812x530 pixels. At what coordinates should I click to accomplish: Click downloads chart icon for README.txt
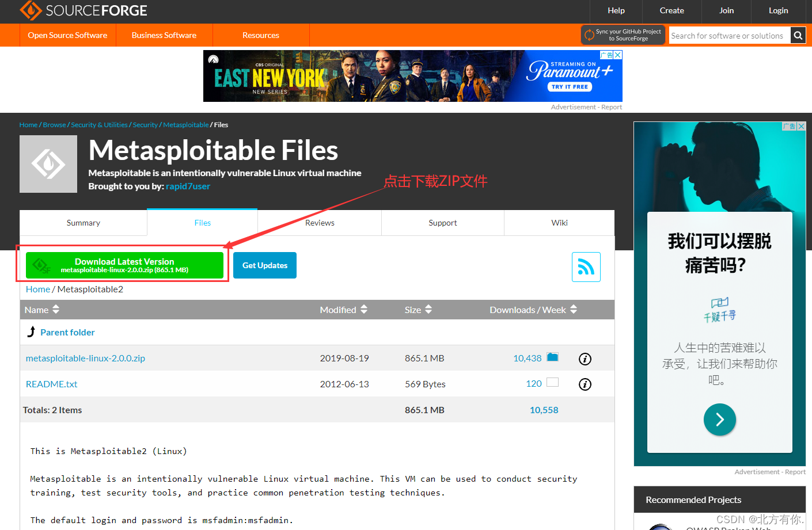click(553, 382)
